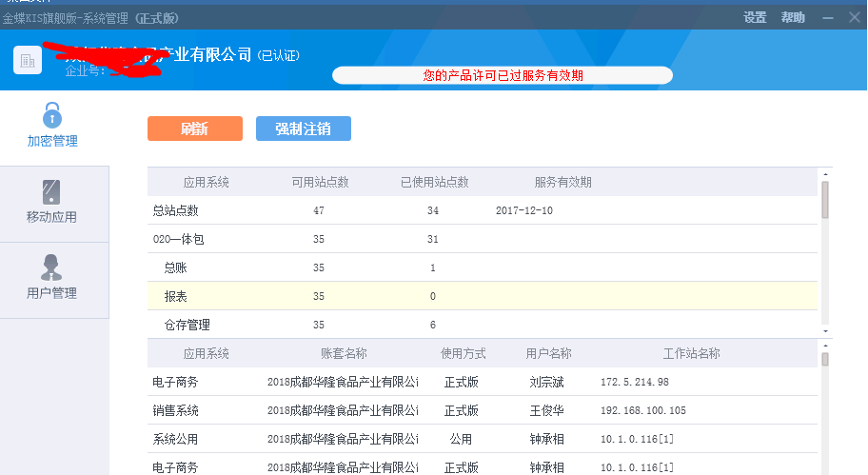Screen dimensions: 868x475
Task: Select the 总账 row
Action: (483, 267)
